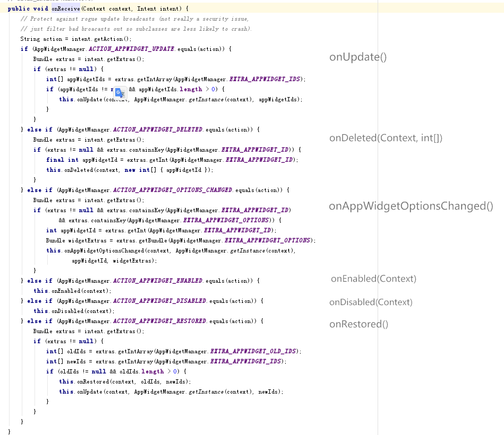The image size is (504, 435).
Task: Click the onRestored() annotation label
Action: pyautogui.click(x=358, y=324)
